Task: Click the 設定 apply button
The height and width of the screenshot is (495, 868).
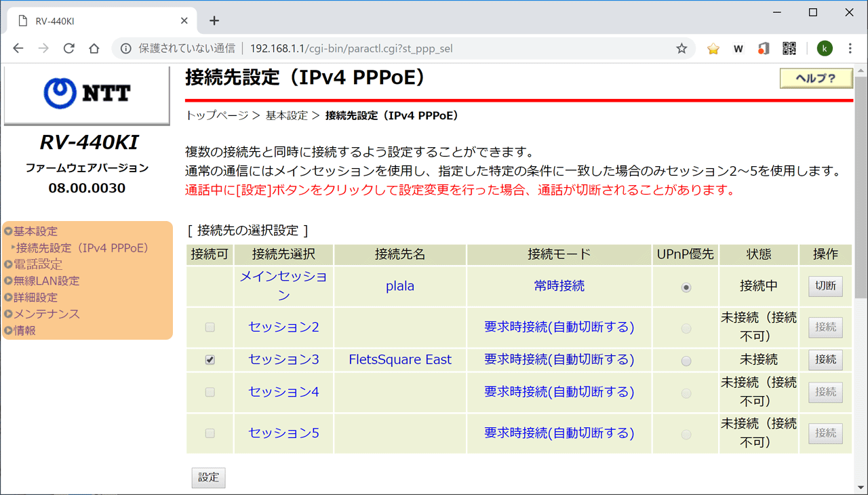Action: 208,477
